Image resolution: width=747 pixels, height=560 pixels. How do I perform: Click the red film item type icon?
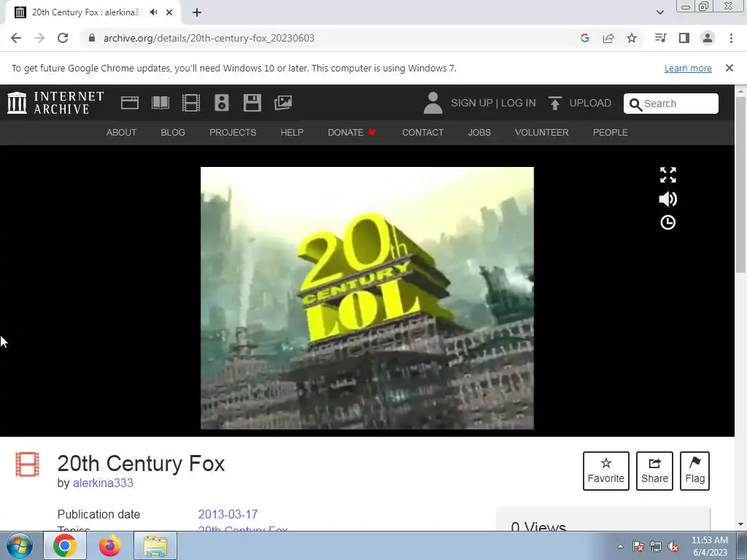pyautogui.click(x=27, y=464)
